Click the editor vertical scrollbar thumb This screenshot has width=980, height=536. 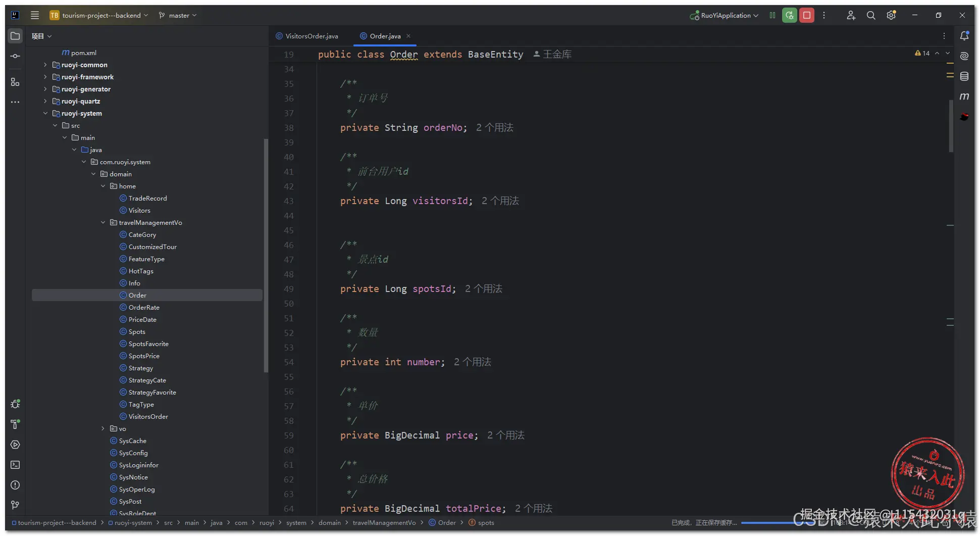pyautogui.click(x=951, y=126)
